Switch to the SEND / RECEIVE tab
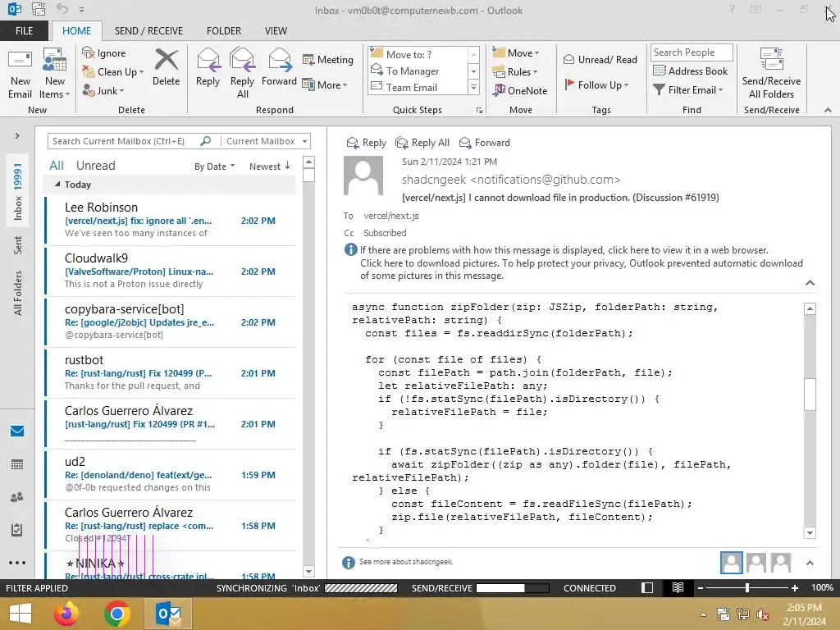This screenshot has width=840, height=630. tap(148, 31)
